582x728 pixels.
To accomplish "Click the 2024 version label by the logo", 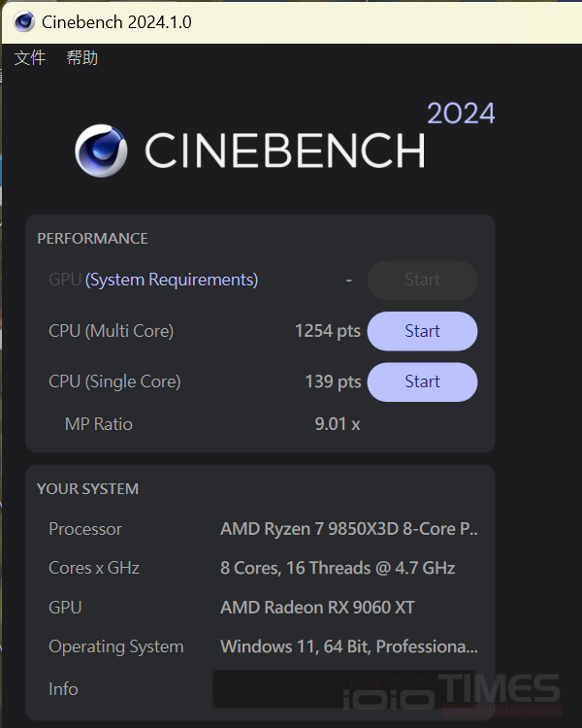I will [x=461, y=114].
